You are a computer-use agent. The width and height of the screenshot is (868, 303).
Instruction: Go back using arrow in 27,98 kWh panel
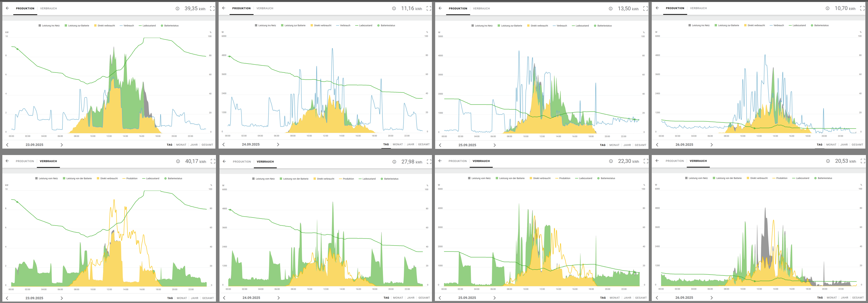pos(224,161)
